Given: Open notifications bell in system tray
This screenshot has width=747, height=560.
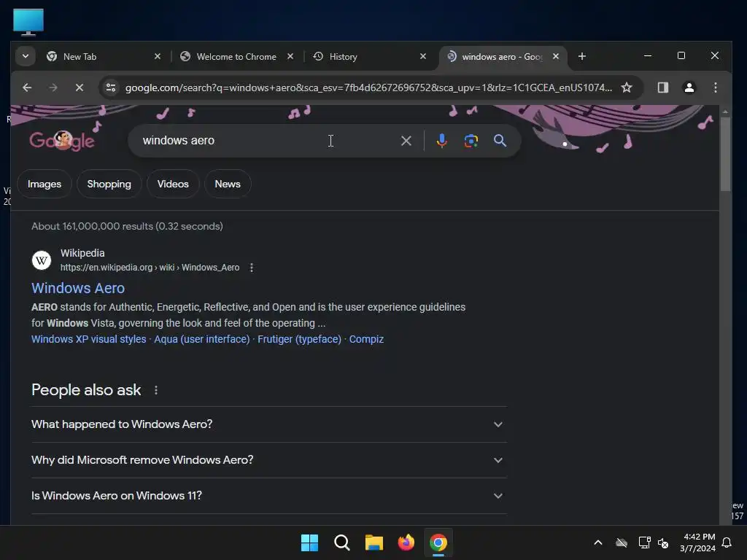Looking at the screenshot, I should coord(727,542).
